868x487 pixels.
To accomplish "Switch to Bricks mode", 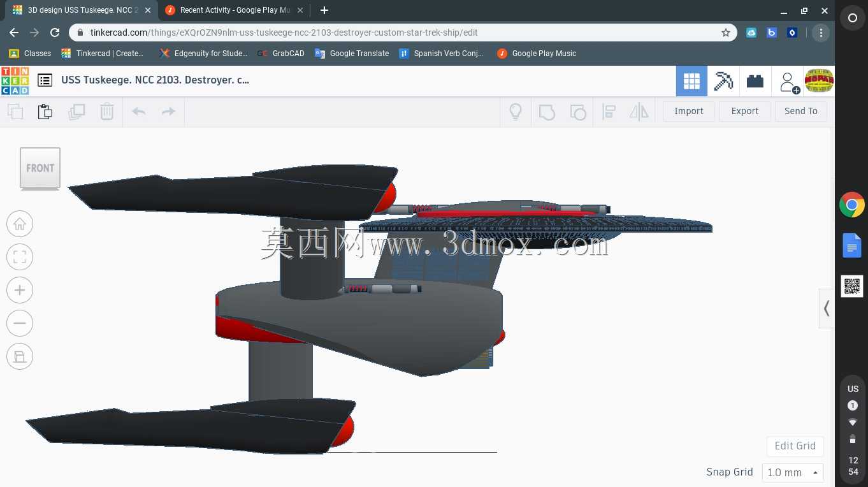I will point(755,81).
